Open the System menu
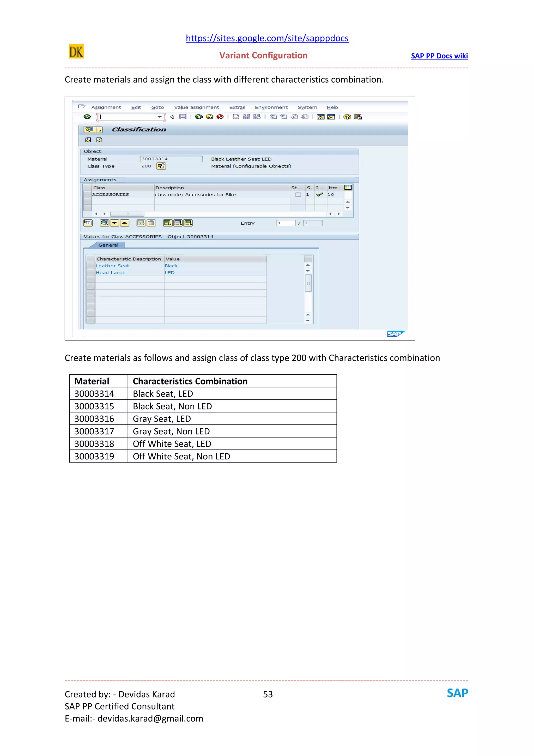Viewport: 534px width, 756px height. (x=308, y=107)
